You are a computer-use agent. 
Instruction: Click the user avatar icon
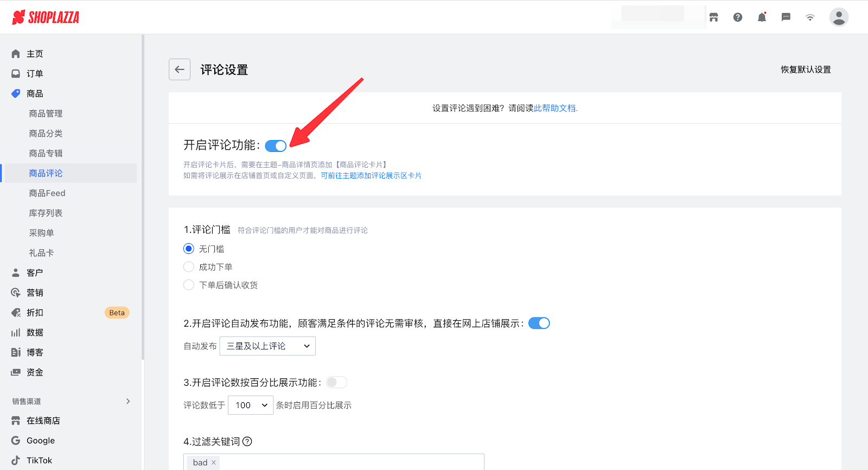coord(838,17)
